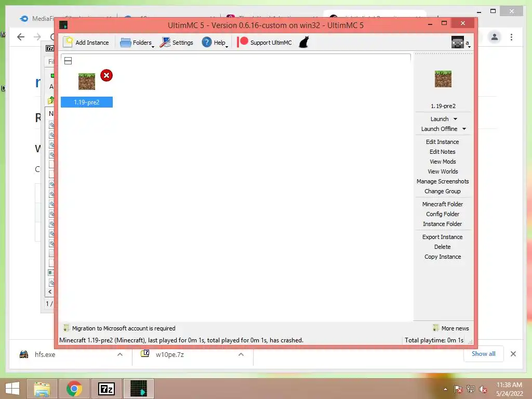Select the 1.19-pre2 instance label
532x399 pixels.
(x=87, y=102)
